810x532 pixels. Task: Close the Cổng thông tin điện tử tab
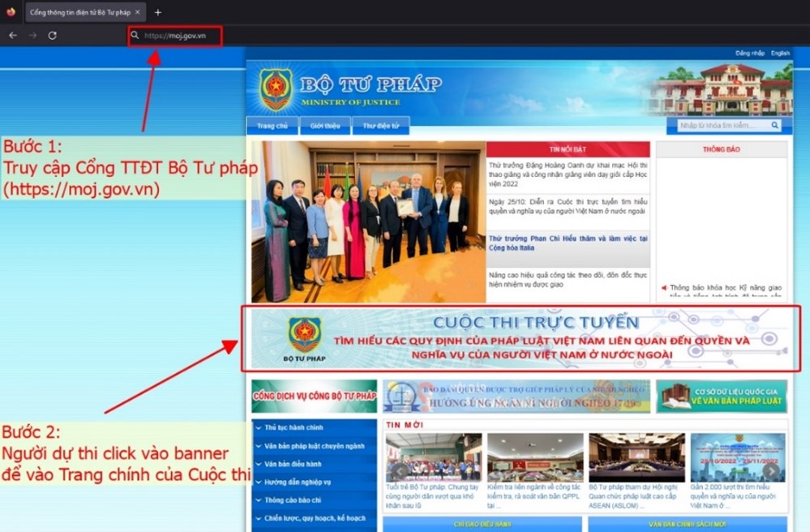pyautogui.click(x=137, y=12)
